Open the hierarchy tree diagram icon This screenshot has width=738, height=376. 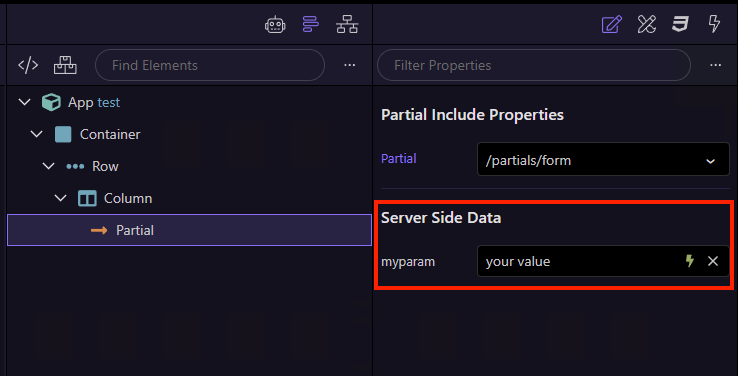(x=347, y=24)
